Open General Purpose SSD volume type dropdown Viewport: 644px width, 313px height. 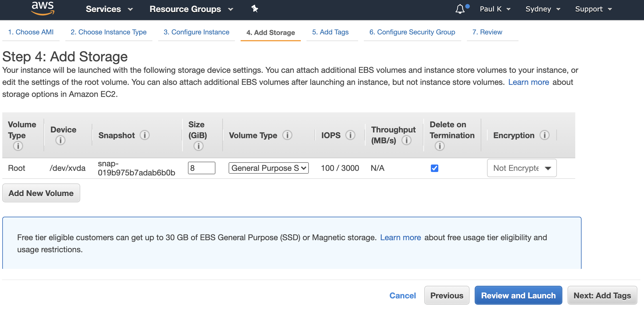pos(269,168)
